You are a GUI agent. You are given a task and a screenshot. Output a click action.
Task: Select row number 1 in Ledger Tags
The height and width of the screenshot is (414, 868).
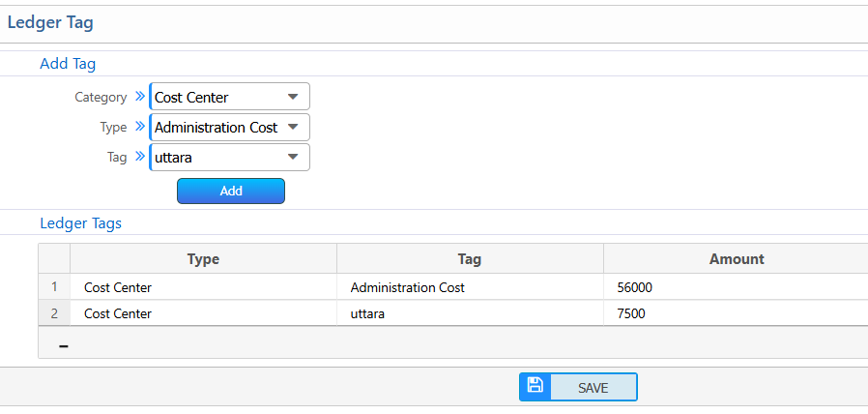coord(54,287)
